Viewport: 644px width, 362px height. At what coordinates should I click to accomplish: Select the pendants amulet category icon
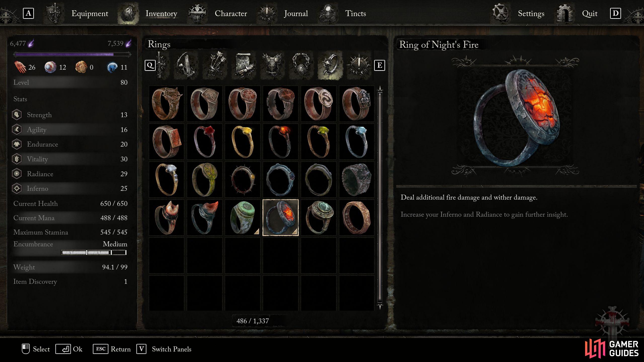301,65
